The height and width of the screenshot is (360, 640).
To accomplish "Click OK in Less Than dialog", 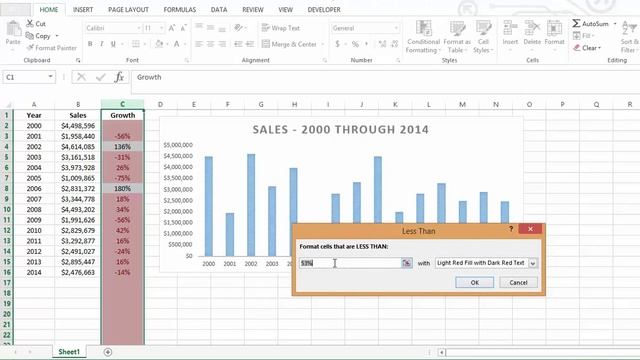I will tap(474, 282).
